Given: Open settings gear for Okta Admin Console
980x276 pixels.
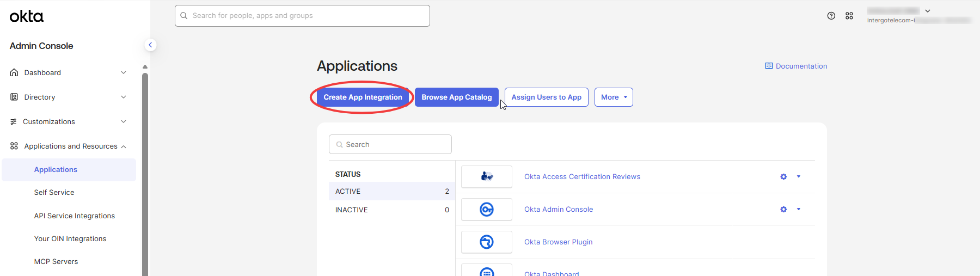Looking at the screenshot, I should pyautogui.click(x=783, y=210).
